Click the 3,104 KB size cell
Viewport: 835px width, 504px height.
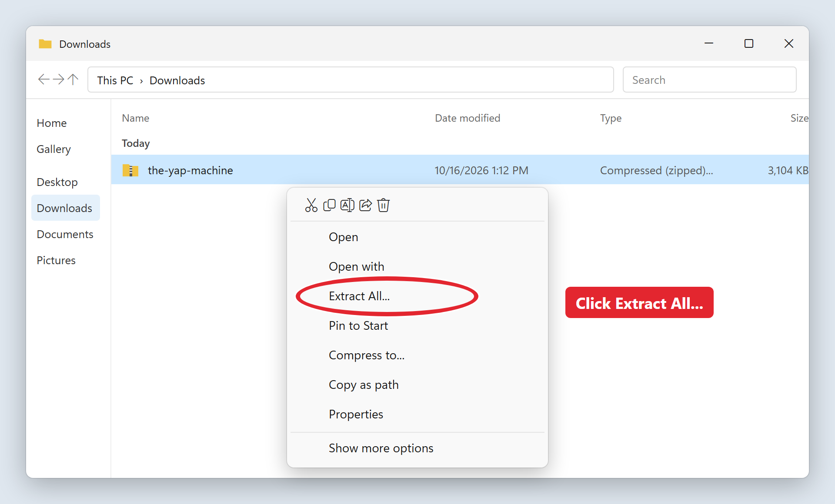(x=788, y=170)
